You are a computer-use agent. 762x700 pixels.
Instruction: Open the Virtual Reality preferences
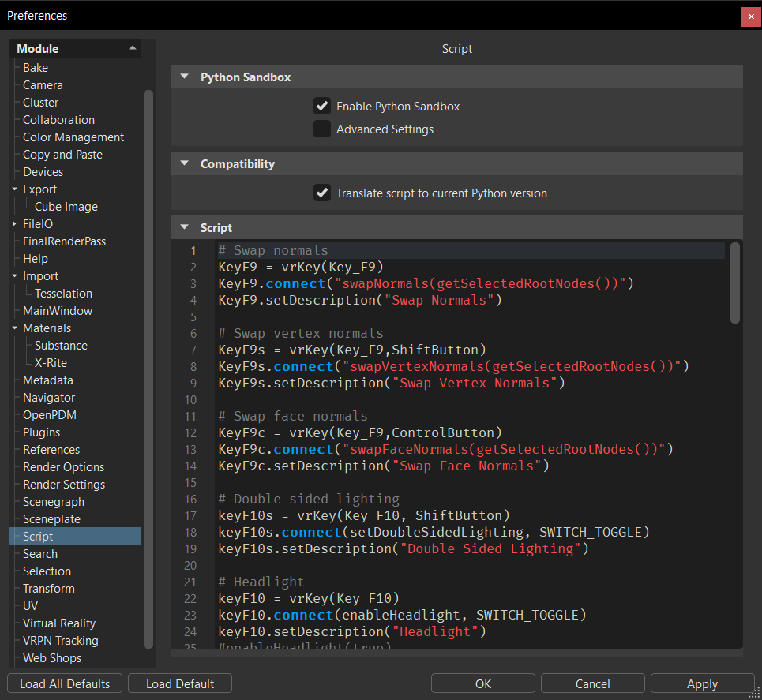58,623
